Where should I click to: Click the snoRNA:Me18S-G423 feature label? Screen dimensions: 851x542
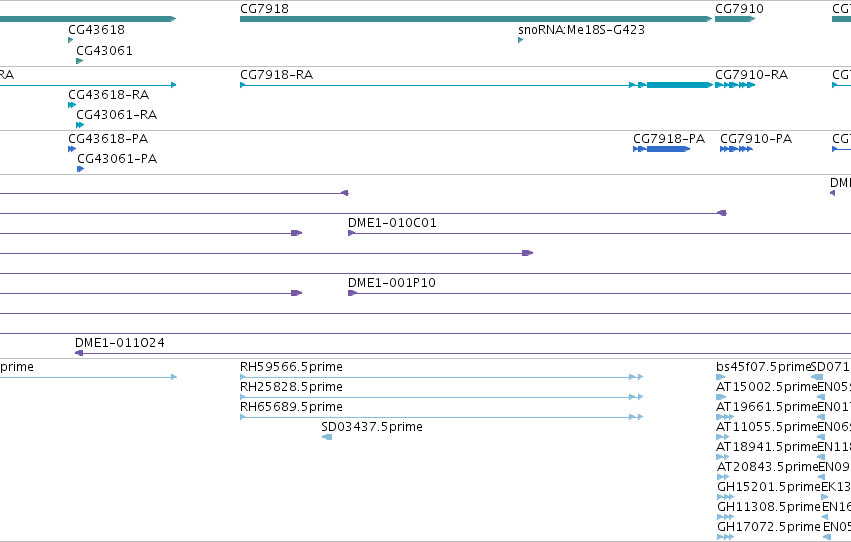(581, 30)
